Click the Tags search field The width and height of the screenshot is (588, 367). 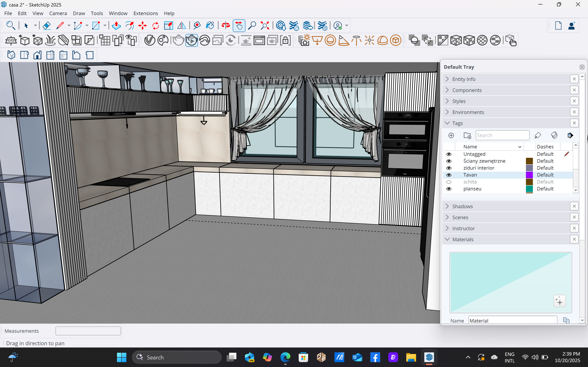pyautogui.click(x=502, y=135)
